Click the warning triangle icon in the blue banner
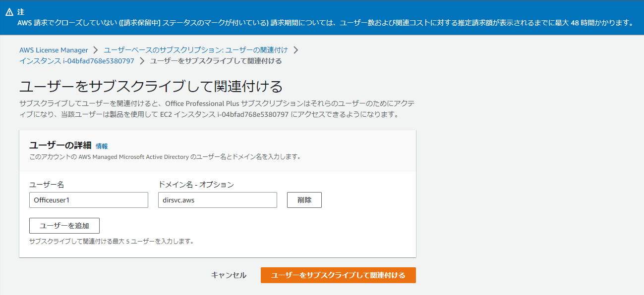This screenshot has width=644, height=295. click(9, 12)
